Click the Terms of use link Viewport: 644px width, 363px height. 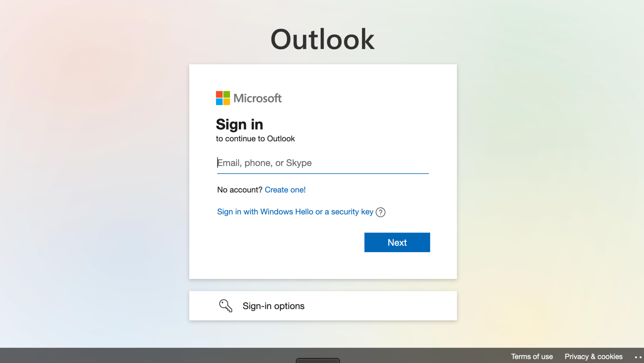pos(531,356)
